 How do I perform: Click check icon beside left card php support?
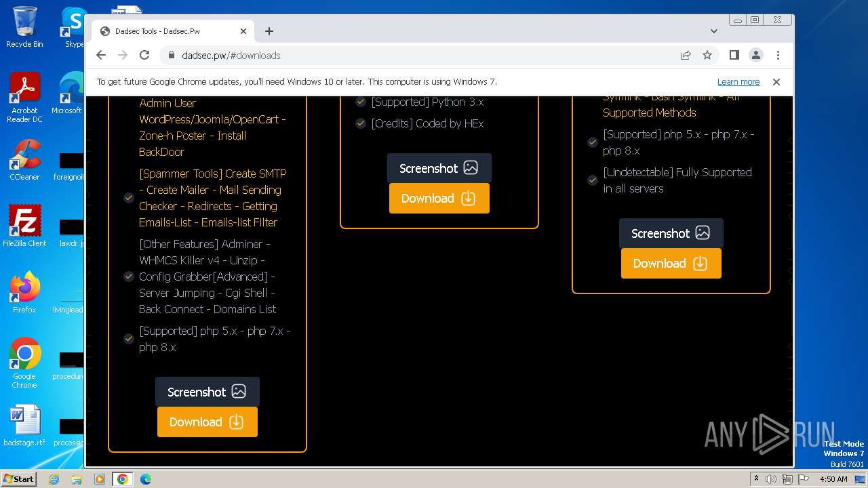(x=129, y=339)
